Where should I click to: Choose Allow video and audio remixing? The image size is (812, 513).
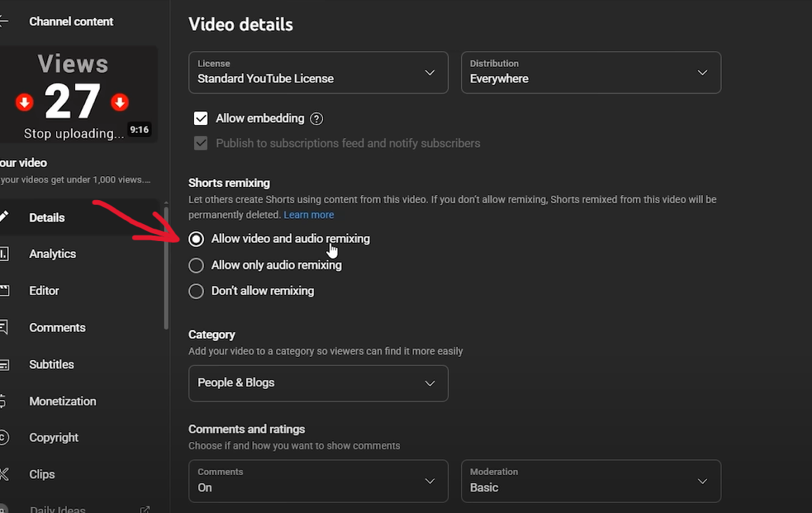[196, 239]
